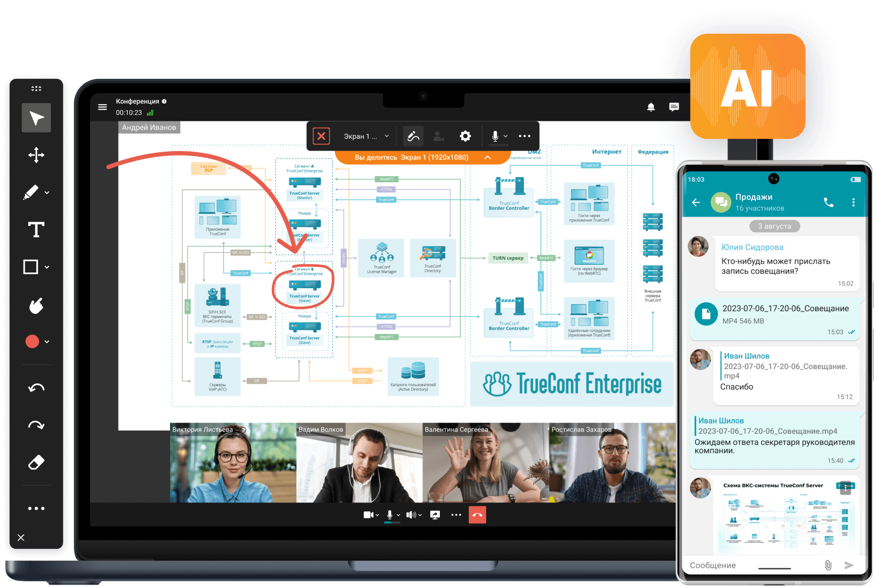Select Ростислав Захаров video tile
The width and height of the screenshot is (874, 588).
point(613,463)
